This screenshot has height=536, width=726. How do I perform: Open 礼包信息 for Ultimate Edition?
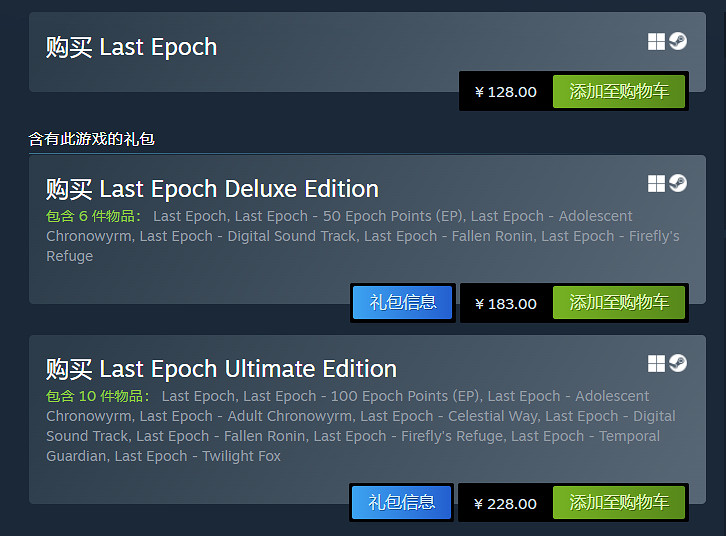click(x=402, y=503)
